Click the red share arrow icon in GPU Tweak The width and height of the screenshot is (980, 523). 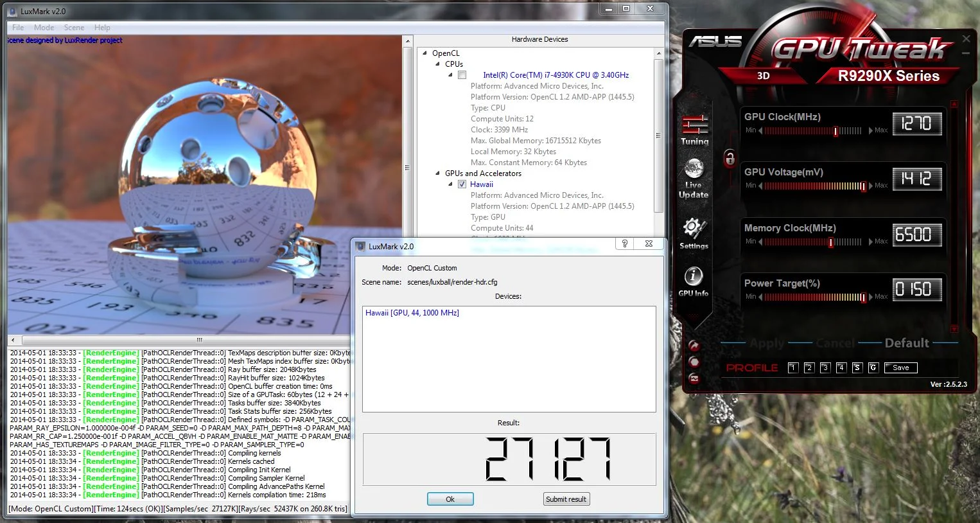click(694, 346)
